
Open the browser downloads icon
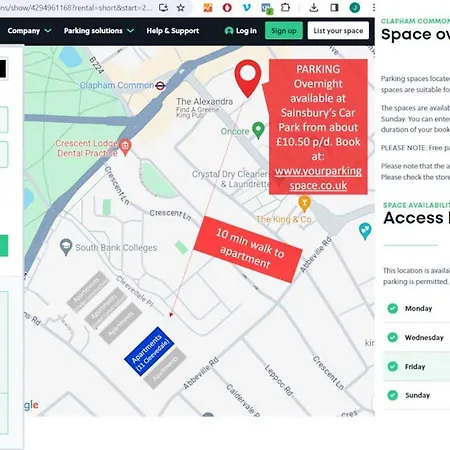[x=314, y=7]
